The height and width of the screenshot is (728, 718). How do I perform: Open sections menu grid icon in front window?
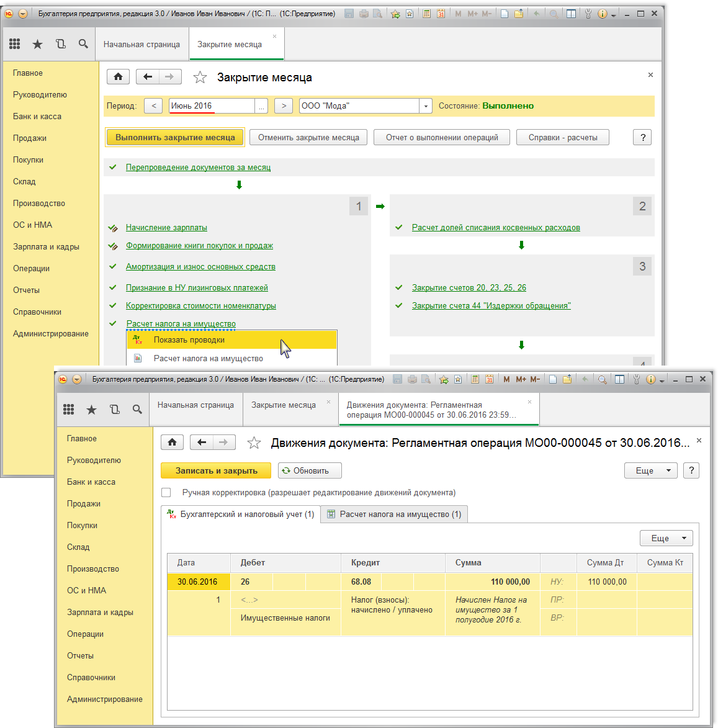(69, 409)
